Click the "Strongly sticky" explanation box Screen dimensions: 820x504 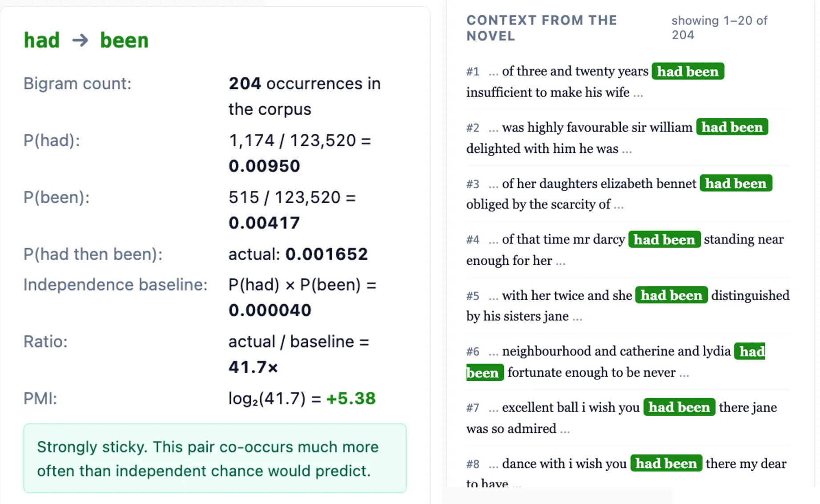point(215,458)
